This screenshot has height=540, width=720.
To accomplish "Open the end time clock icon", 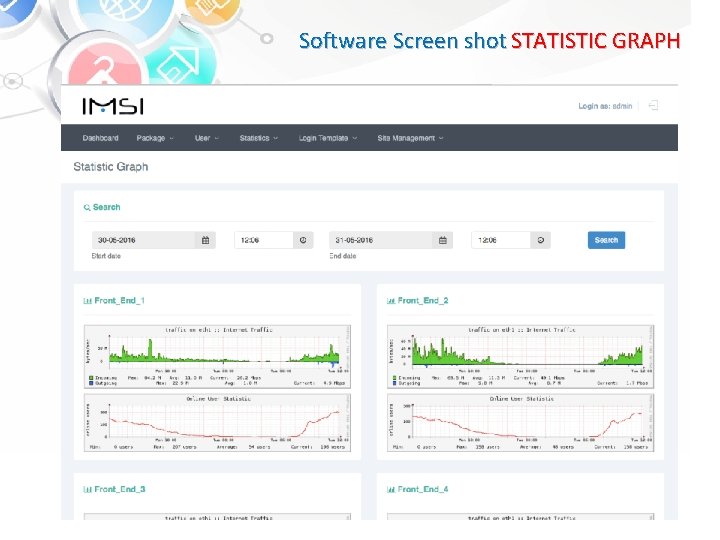I will 540,240.
